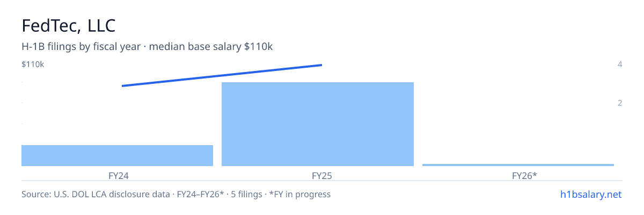Click the h1bsalary.net link
Screen dimensions: 644x215
[x=590, y=195]
